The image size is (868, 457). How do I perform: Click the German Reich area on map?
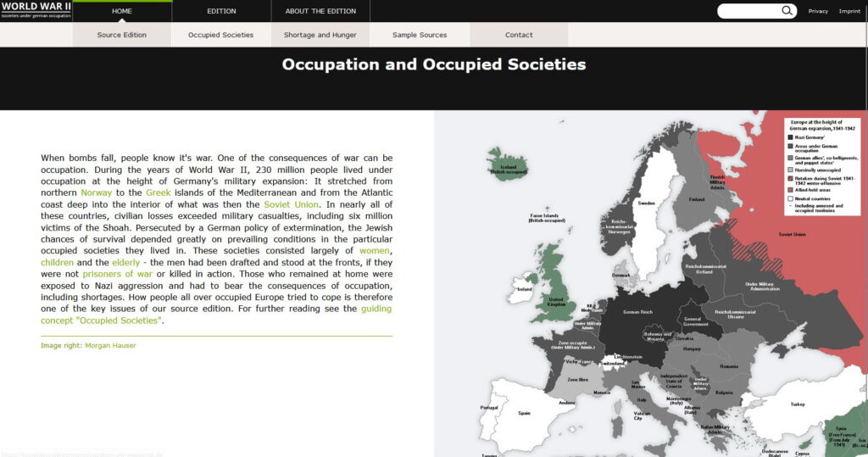pos(637,312)
